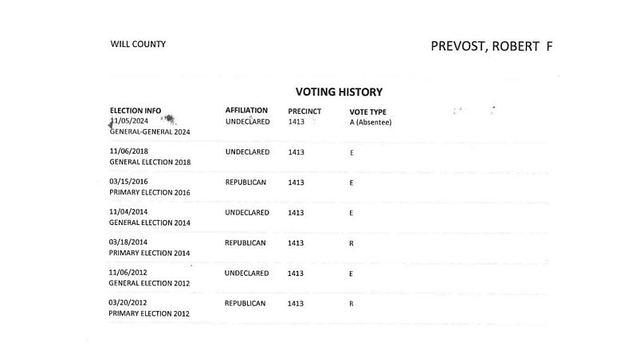Viewport: 644px width, 362px height.
Task: Select the A (Absentee) vote type entry
Action: point(371,123)
